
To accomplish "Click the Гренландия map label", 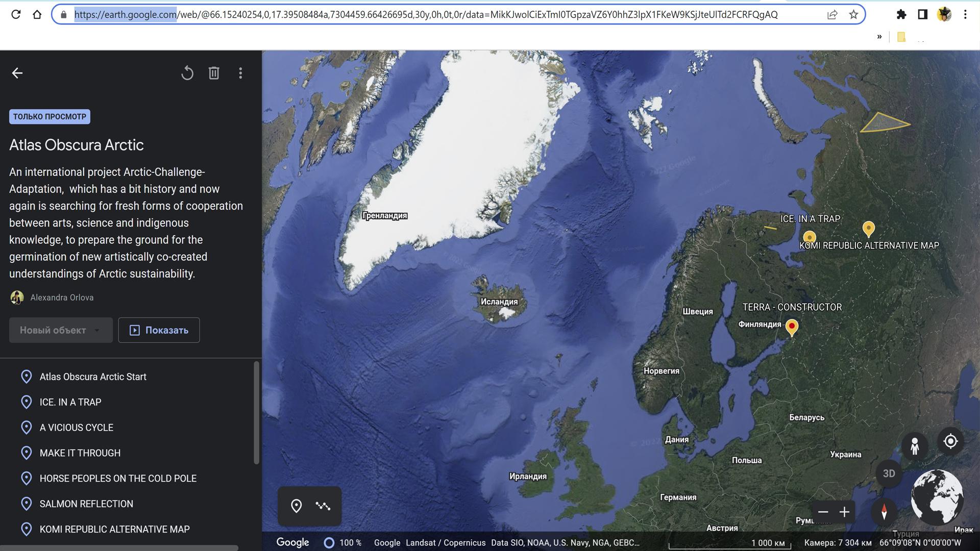I will pos(385,216).
